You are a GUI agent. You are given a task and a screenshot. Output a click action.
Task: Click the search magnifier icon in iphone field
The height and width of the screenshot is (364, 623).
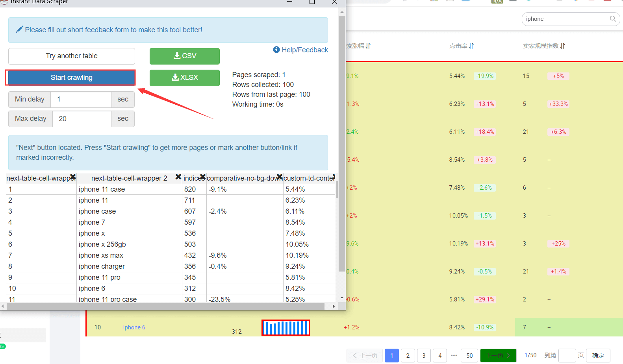click(613, 18)
